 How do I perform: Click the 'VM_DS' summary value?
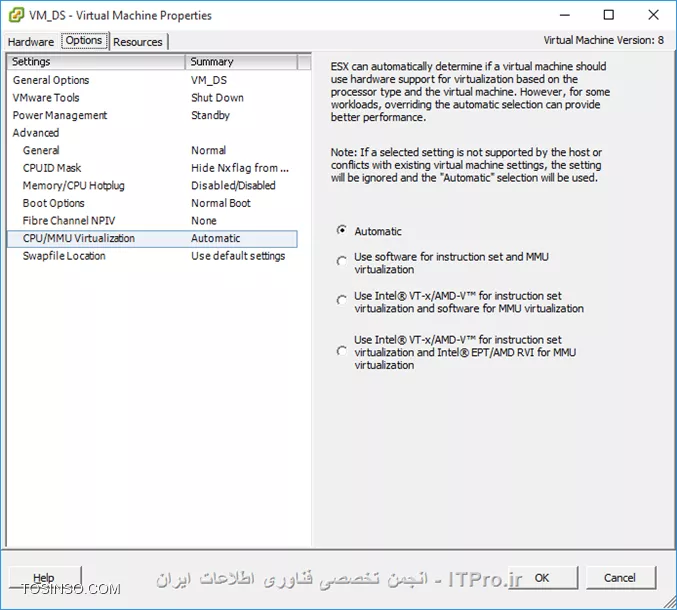(x=209, y=80)
